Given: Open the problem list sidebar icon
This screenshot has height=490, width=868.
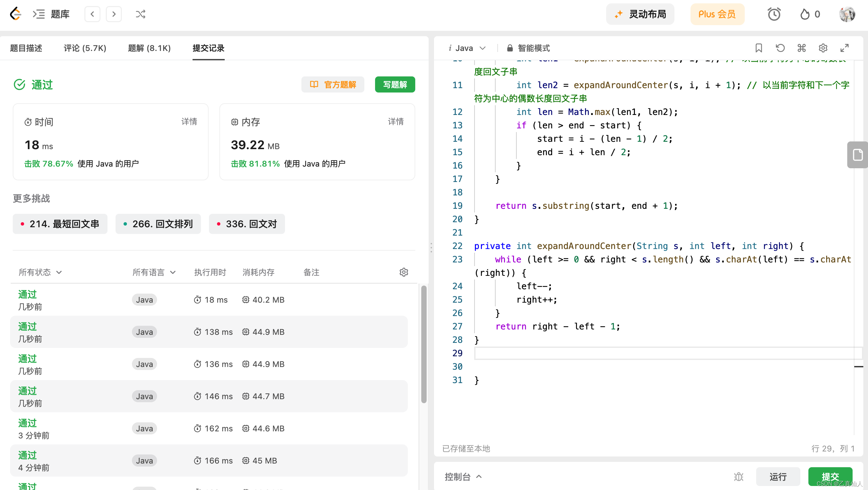Looking at the screenshot, I should [x=39, y=14].
